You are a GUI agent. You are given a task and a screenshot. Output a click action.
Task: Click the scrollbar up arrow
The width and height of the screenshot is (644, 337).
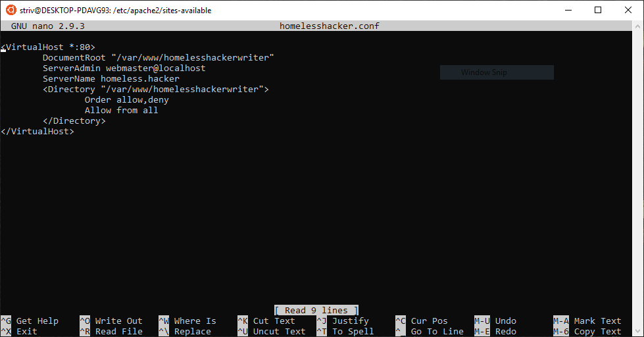pyautogui.click(x=638, y=26)
